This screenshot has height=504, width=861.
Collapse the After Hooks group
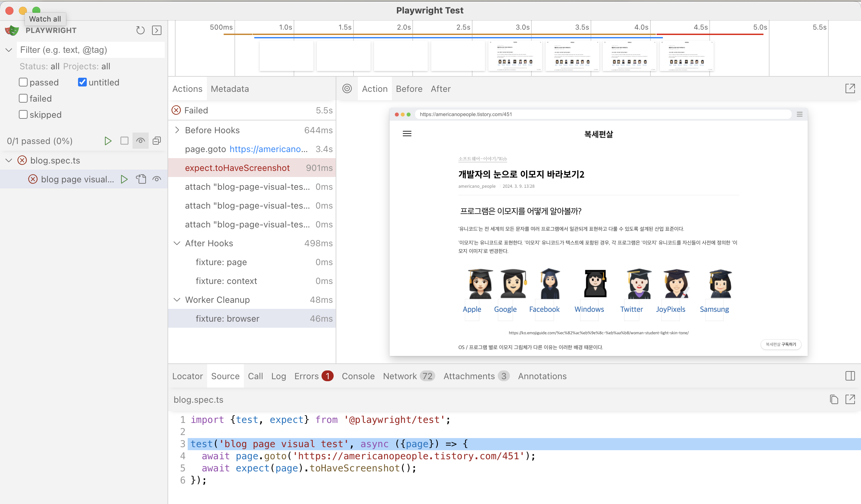pyautogui.click(x=177, y=243)
